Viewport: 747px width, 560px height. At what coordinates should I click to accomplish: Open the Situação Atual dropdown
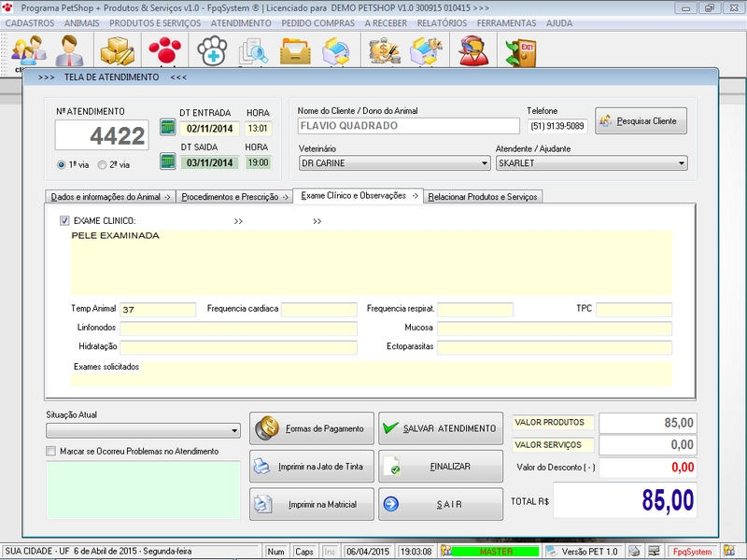(233, 430)
